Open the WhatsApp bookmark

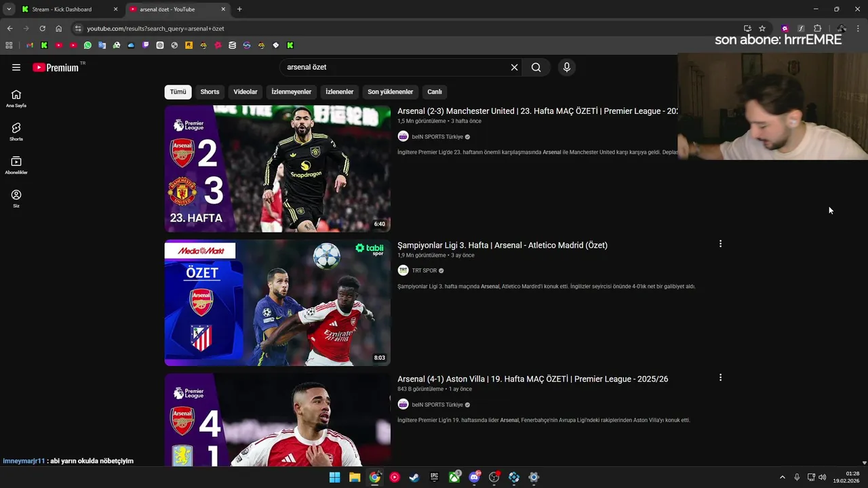(87, 45)
